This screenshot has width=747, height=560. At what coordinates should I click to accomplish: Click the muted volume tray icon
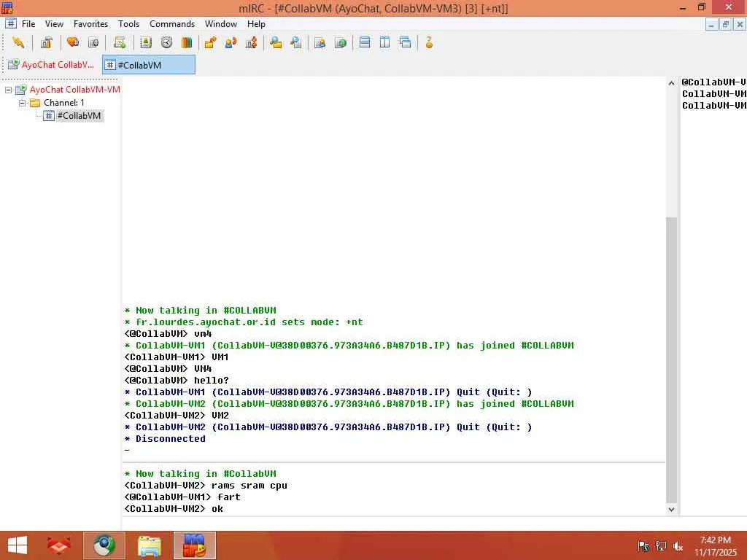click(678, 546)
